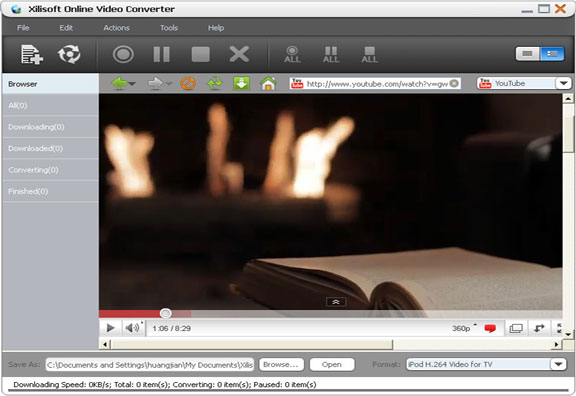Click the Start ALL icon
576x396 pixels.
click(x=292, y=54)
